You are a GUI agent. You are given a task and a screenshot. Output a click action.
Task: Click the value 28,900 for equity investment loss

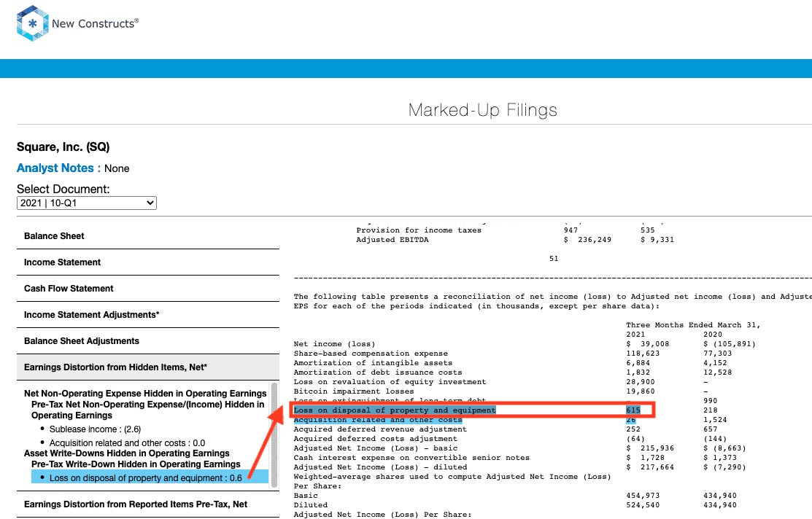click(x=641, y=382)
